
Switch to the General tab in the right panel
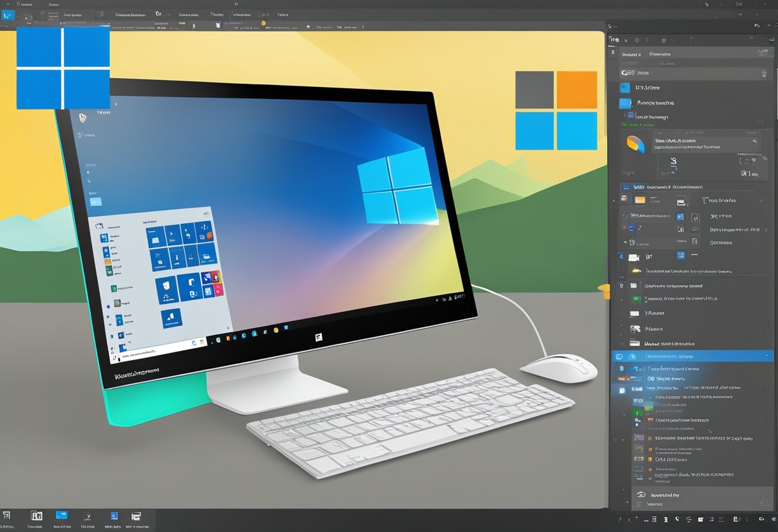coord(660,54)
